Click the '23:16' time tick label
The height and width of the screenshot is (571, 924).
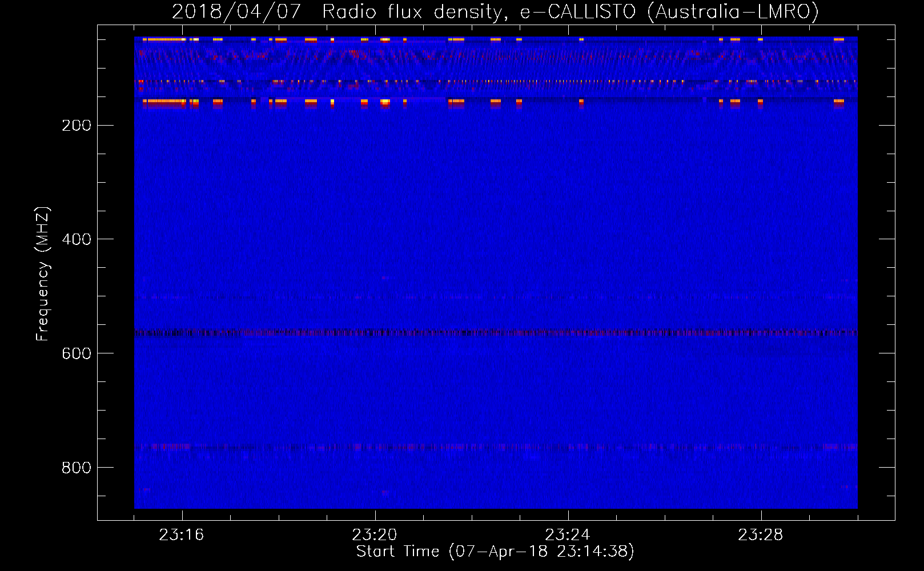click(182, 535)
